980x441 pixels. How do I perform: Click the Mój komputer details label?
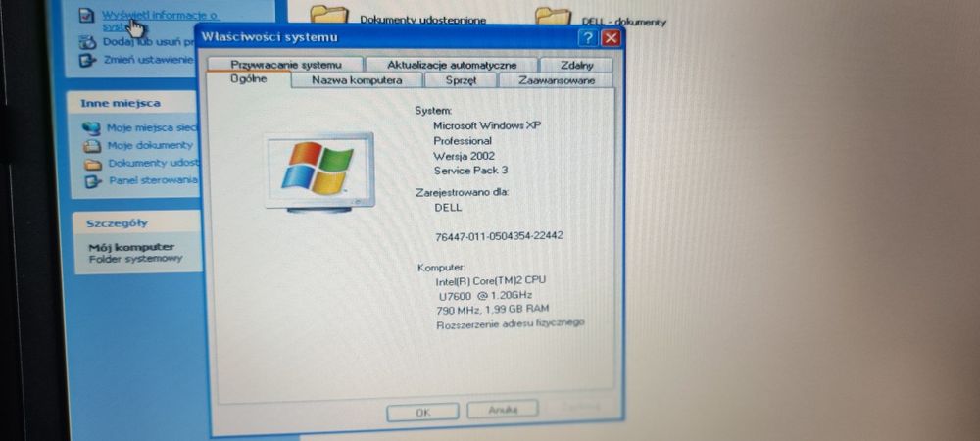click(x=131, y=247)
